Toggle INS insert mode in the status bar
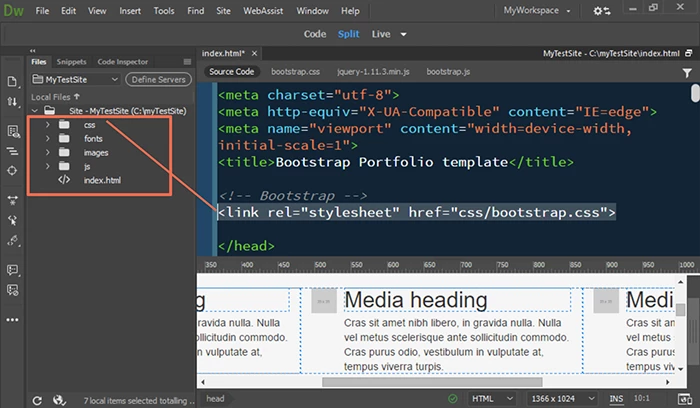This screenshot has height=408, width=700. (616, 399)
